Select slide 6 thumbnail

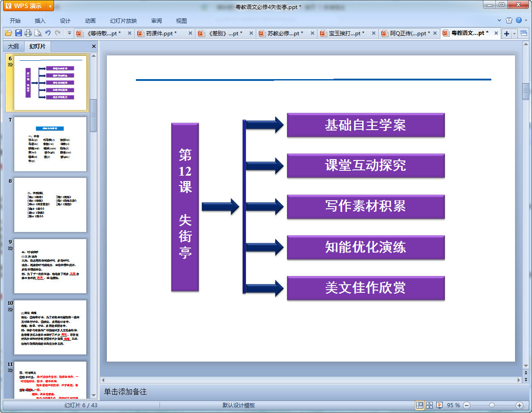coord(50,83)
